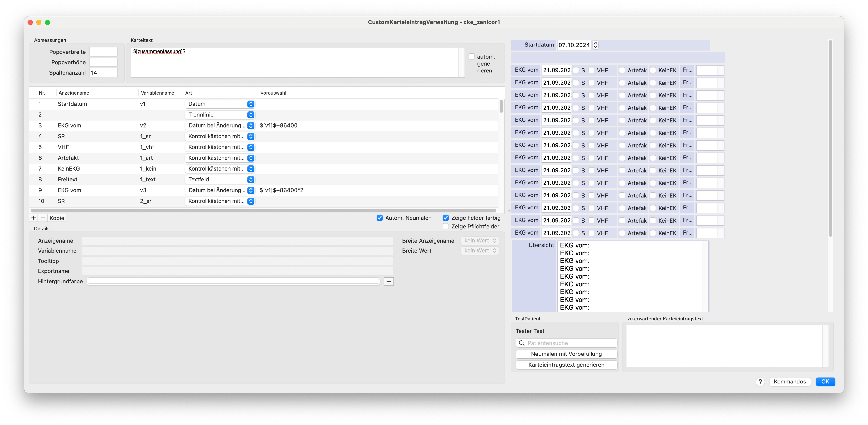Open help via the question mark button
This screenshot has height=425, width=868.
[x=760, y=381]
